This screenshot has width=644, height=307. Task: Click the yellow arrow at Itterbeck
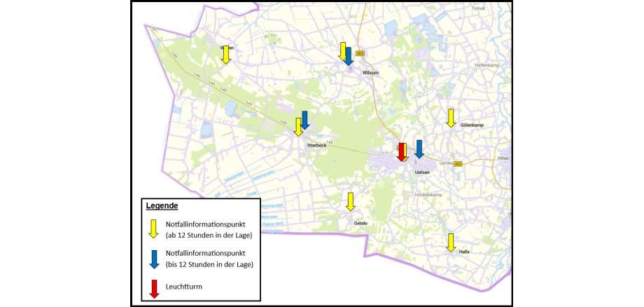point(298,127)
